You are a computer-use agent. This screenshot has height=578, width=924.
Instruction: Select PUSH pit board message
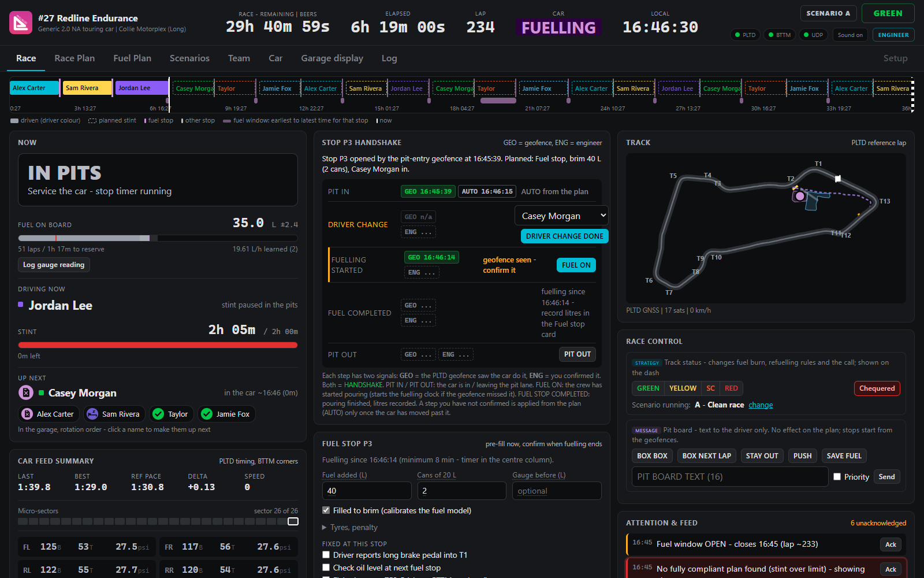(x=802, y=456)
